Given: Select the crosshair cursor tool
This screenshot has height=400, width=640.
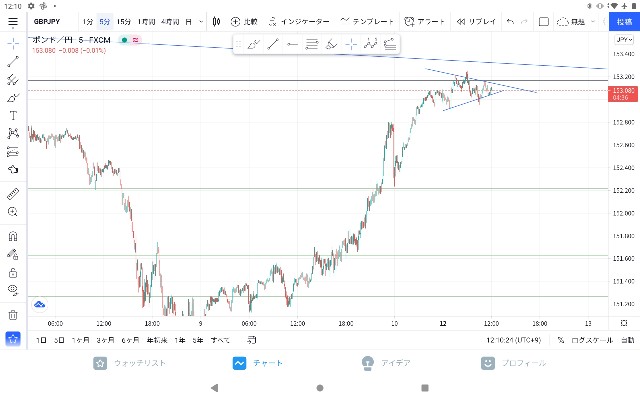Looking at the screenshot, I should coord(13,43).
